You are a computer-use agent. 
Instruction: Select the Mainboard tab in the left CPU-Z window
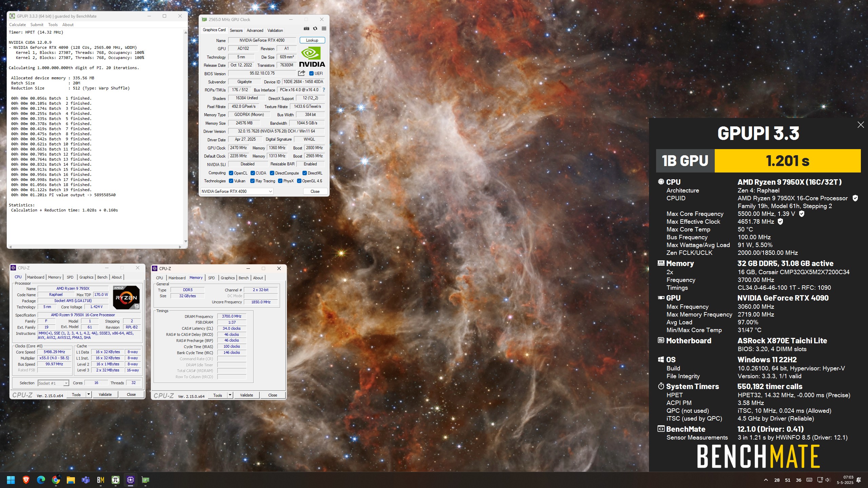(36, 277)
